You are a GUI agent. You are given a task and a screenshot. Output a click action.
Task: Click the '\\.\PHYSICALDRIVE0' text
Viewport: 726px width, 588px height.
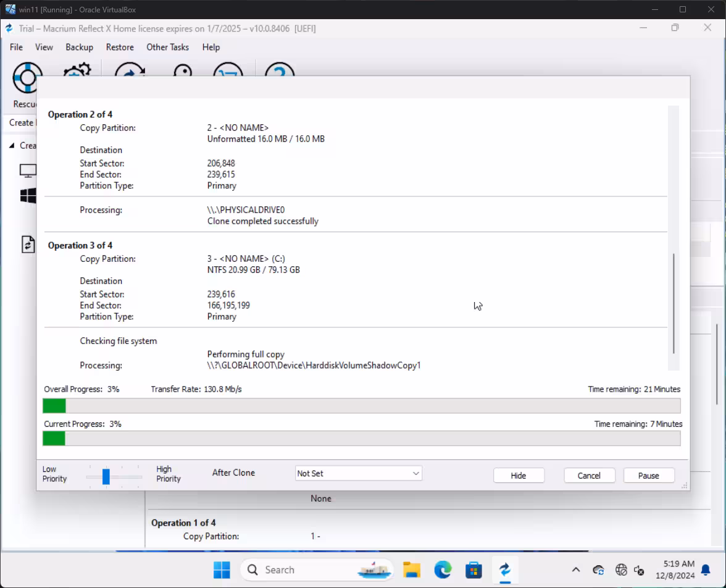(246, 210)
